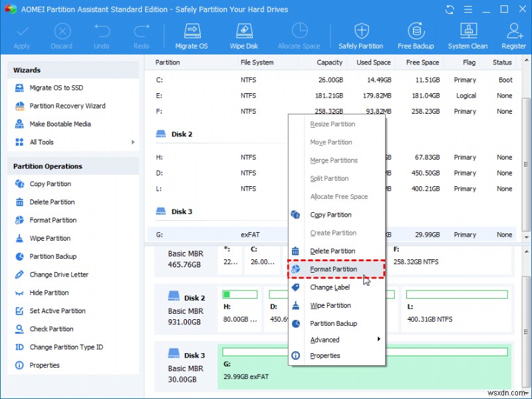
Task: Click the Migrate OS toolbar icon
Action: [x=192, y=35]
